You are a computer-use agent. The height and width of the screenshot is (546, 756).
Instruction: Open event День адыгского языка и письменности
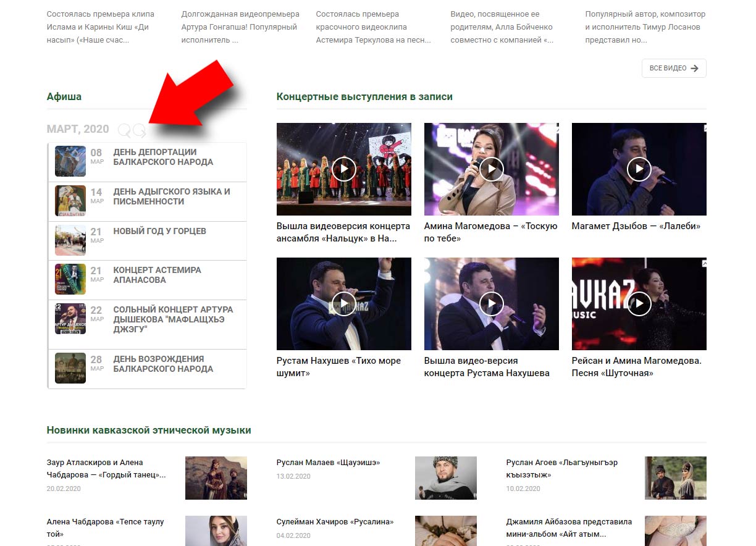[172, 196]
